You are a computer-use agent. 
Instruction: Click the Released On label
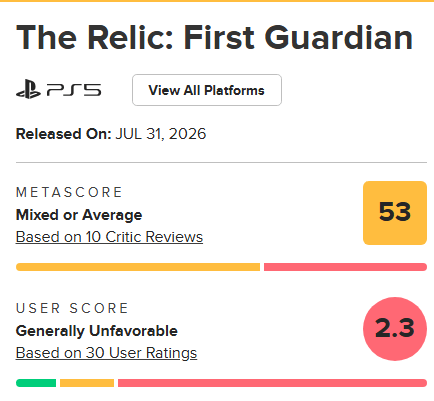coord(63,134)
